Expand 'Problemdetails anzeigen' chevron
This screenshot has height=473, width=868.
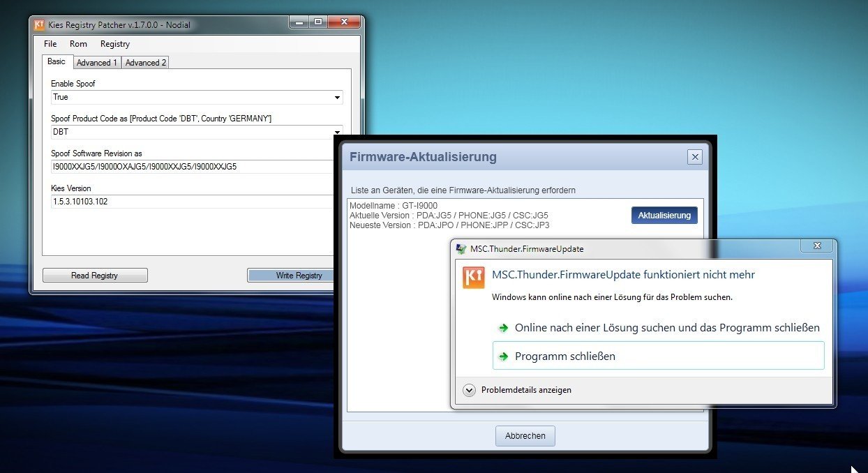tap(470, 390)
